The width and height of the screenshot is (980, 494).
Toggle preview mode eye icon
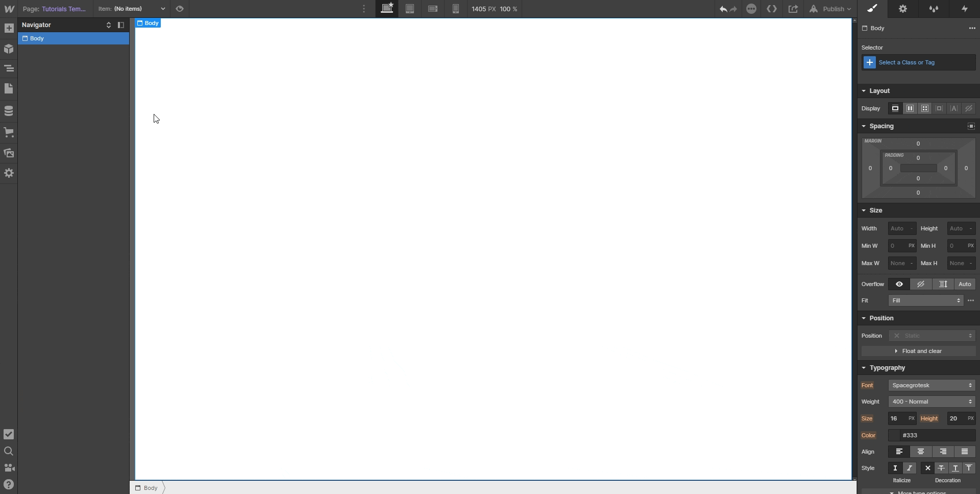[x=180, y=9]
